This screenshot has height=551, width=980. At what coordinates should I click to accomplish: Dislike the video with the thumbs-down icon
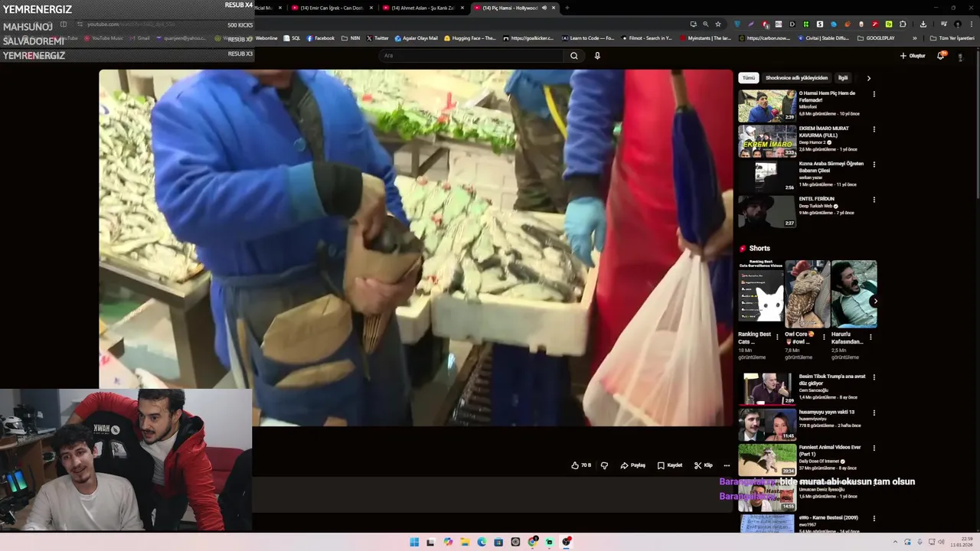[x=604, y=465]
